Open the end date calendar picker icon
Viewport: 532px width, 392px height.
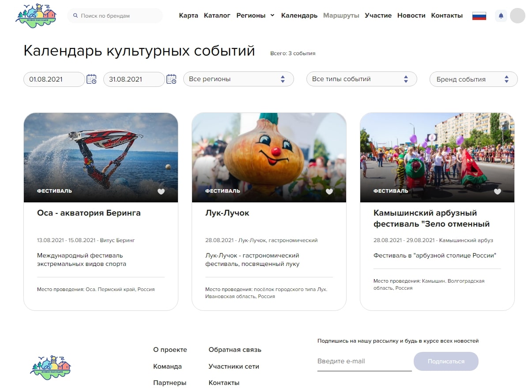coord(171,79)
